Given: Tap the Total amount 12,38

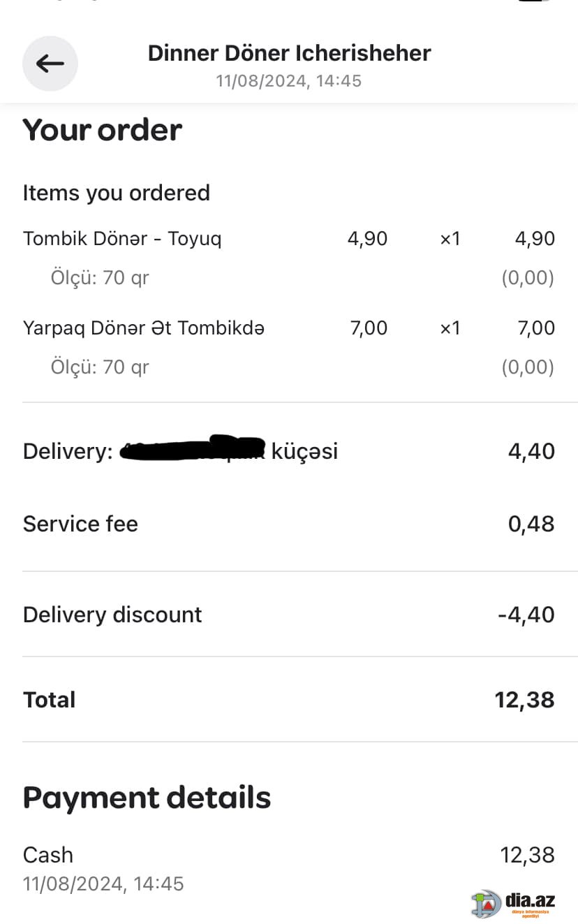Looking at the screenshot, I should 525,700.
